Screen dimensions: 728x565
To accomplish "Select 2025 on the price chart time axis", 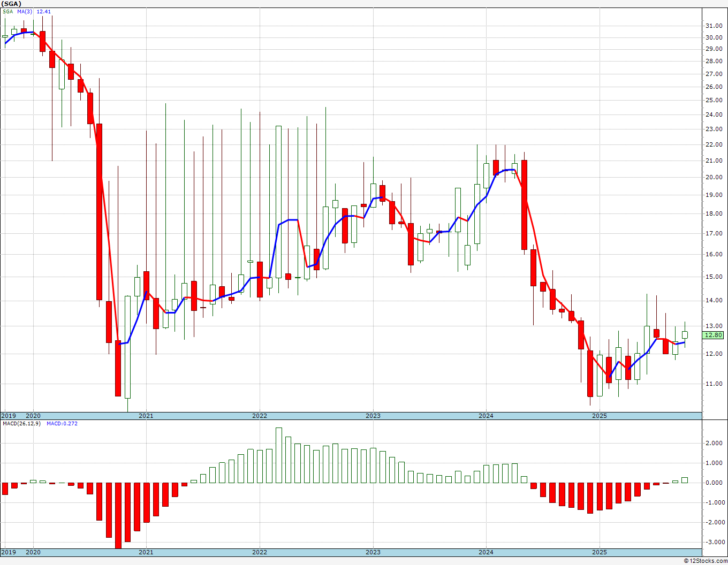I will click(600, 416).
